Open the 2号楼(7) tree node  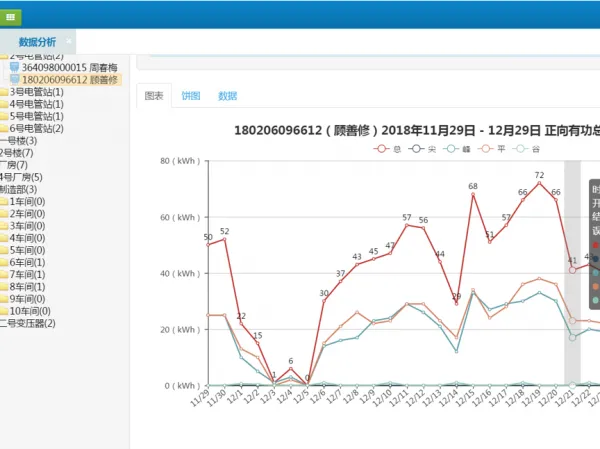[x=16, y=153]
